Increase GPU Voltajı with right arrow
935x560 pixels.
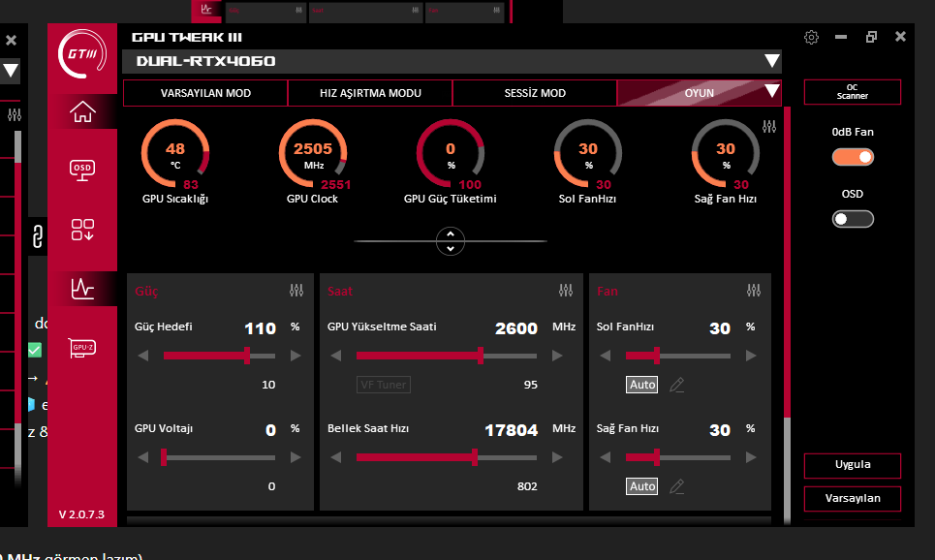(296, 457)
